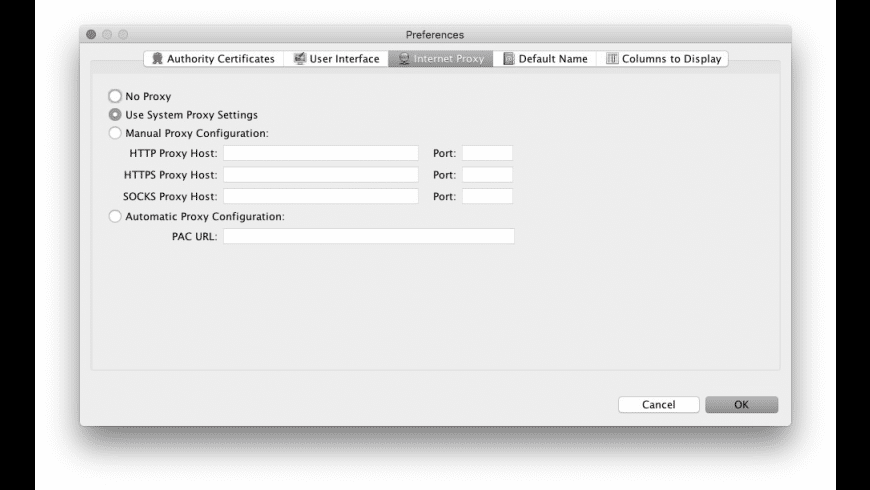Enable the Manual Proxy Configuration radio button

pyautogui.click(x=115, y=133)
